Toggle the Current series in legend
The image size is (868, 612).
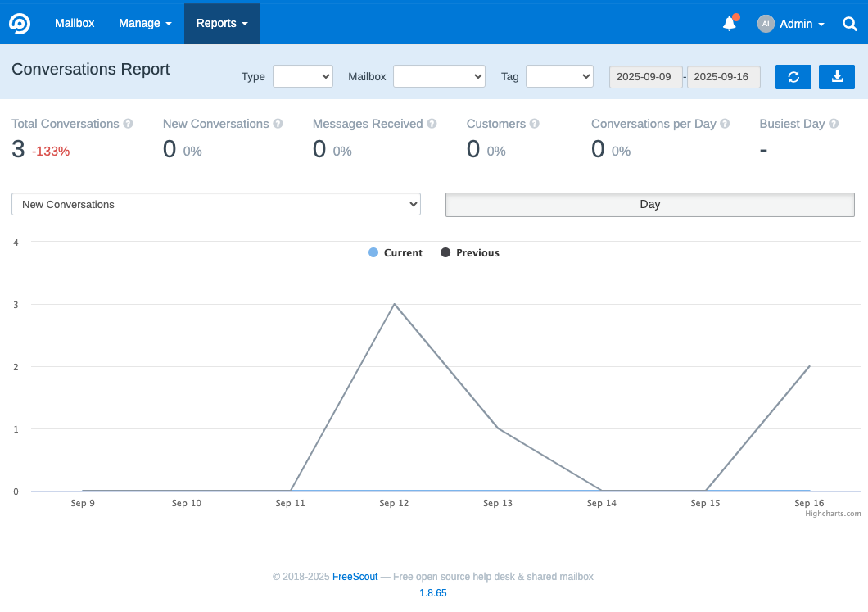(x=396, y=253)
